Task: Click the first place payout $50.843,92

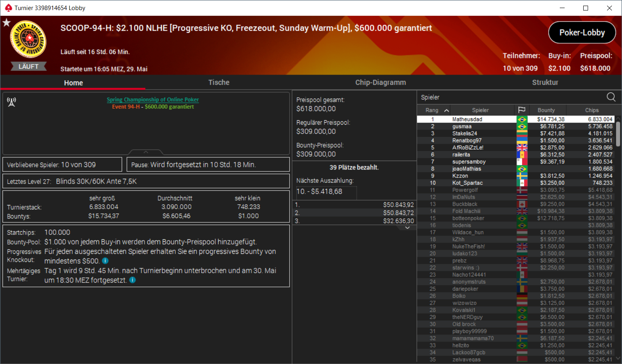Action: (x=398, y=205)
